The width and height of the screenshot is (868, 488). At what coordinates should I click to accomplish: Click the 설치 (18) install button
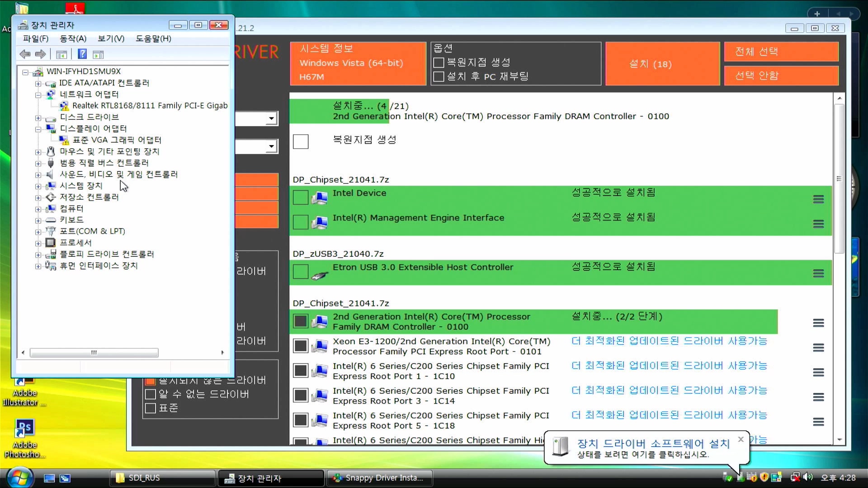662,64
